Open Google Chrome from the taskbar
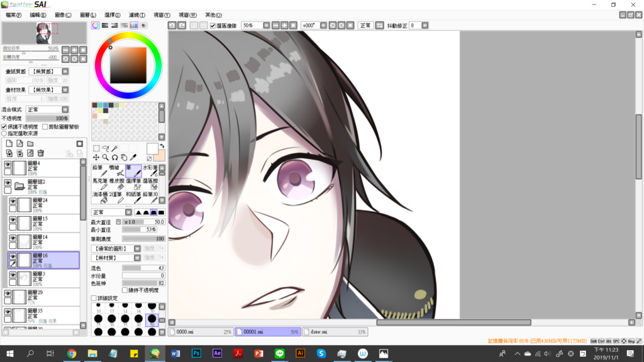644x362 pixels. pos(72,353)
